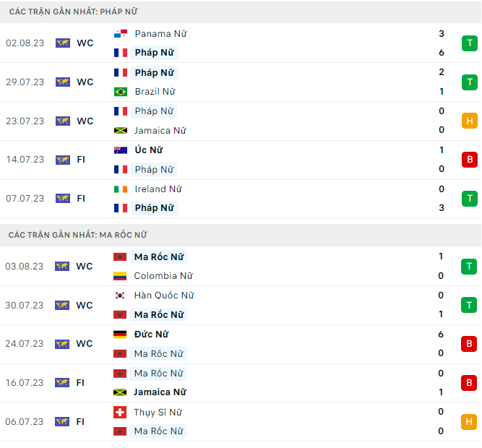Click the Jamaica flag in the 23.07.23 match
The height and width of the screenshot is (448, 482).
[121, 131]
